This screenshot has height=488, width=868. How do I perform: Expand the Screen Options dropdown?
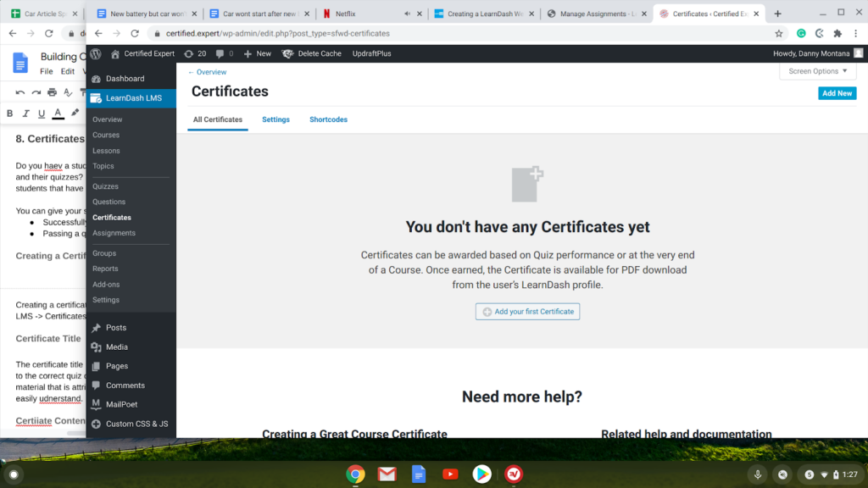pos(818,71)
